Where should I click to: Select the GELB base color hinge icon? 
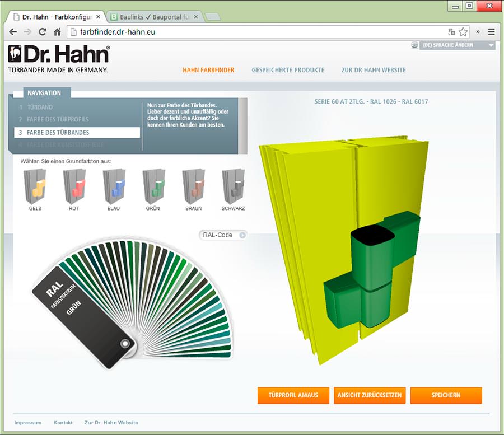(35, 186)
